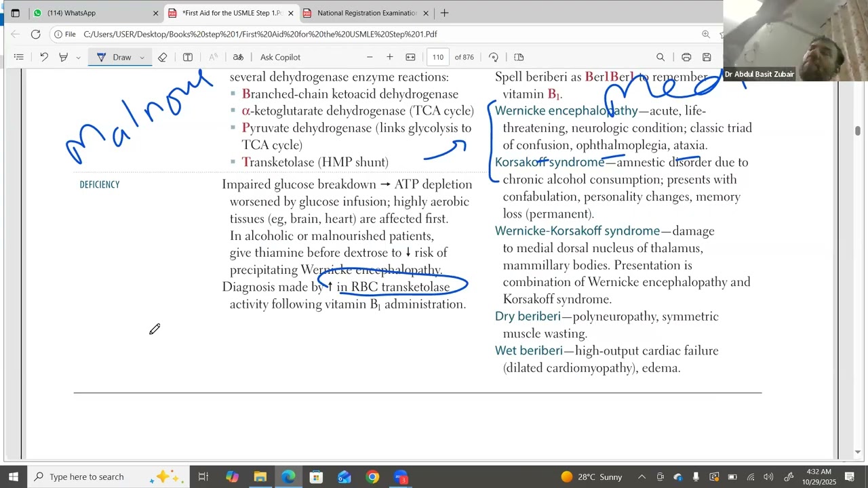Click the Wernicke-Korsakoff syndrome term
This screenshot has width=868, height=488.
(x=577, y=231)
